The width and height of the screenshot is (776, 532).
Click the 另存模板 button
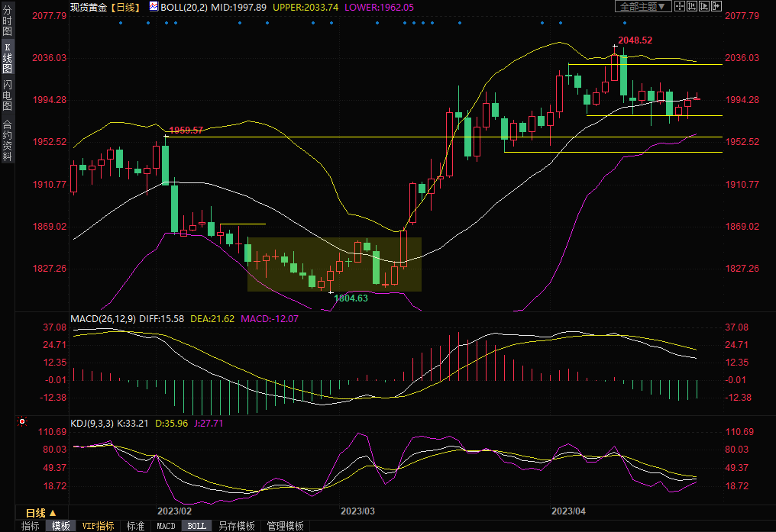[x=236, y=526]
